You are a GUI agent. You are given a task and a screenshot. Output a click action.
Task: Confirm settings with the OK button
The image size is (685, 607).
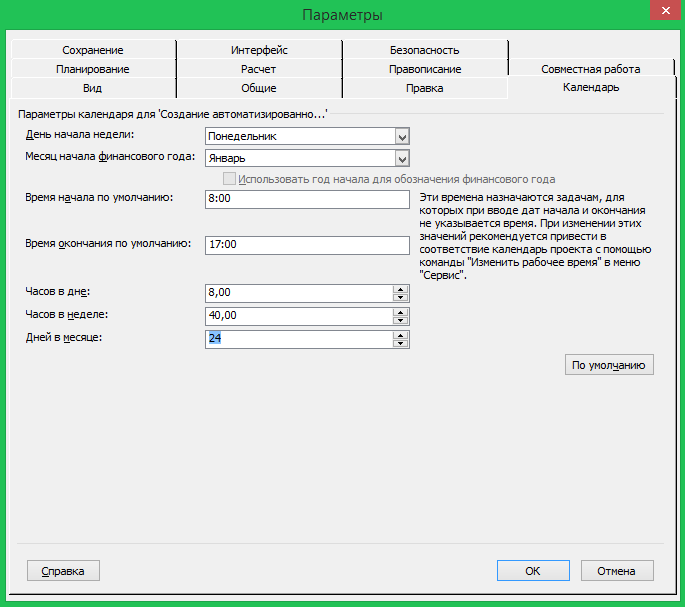point(533,571)
